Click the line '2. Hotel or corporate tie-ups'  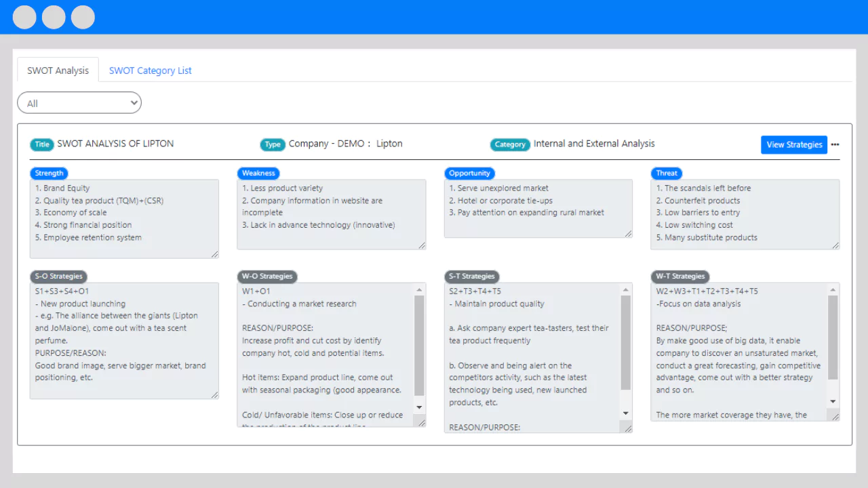point(501,201)
